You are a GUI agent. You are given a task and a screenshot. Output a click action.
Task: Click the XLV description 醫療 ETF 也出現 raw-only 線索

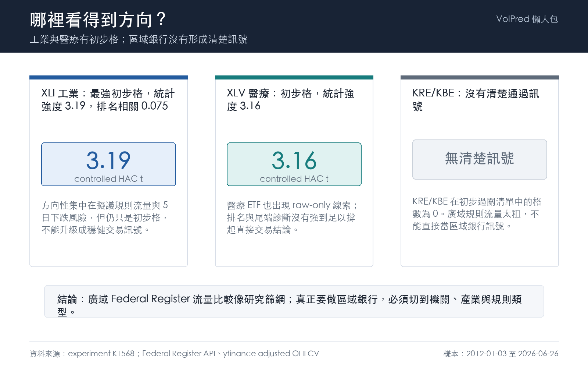point(293,217)
